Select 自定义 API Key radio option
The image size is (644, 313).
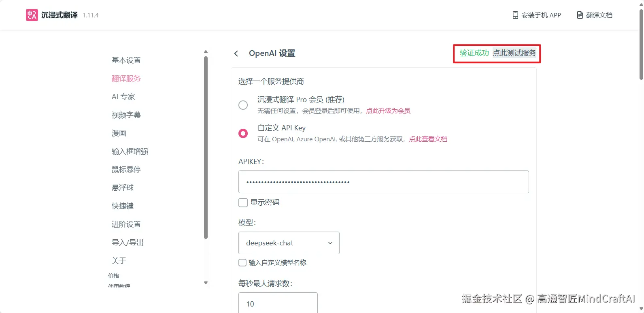pyautogui.click(x=243, y=133)
